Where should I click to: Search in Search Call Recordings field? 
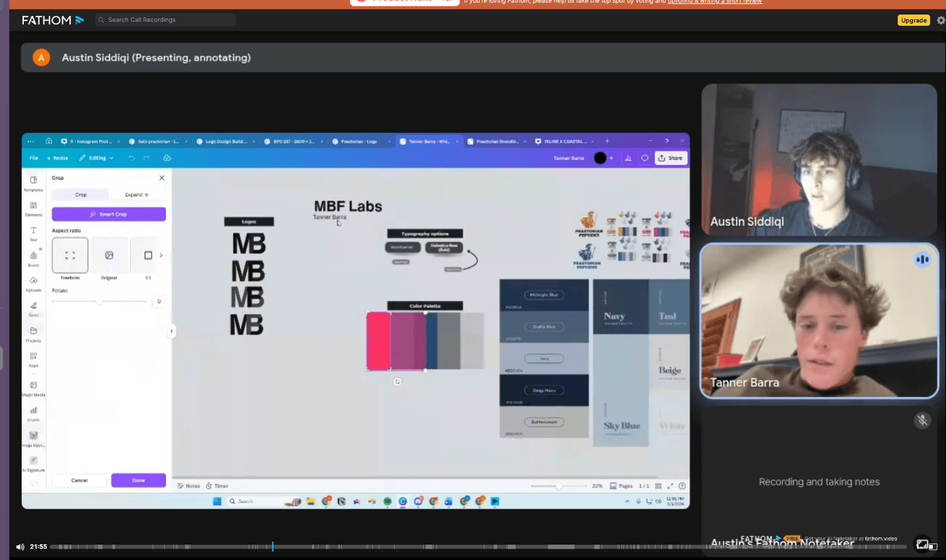pos(165,20)
